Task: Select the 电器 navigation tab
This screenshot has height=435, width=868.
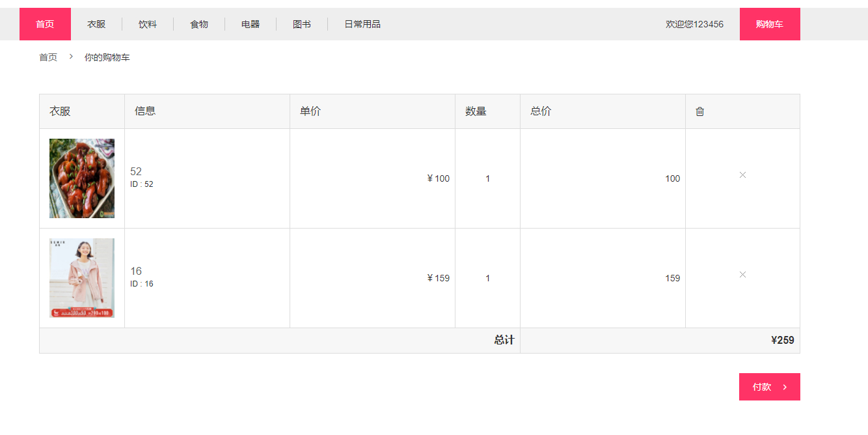Action: [x=251, y=23]
